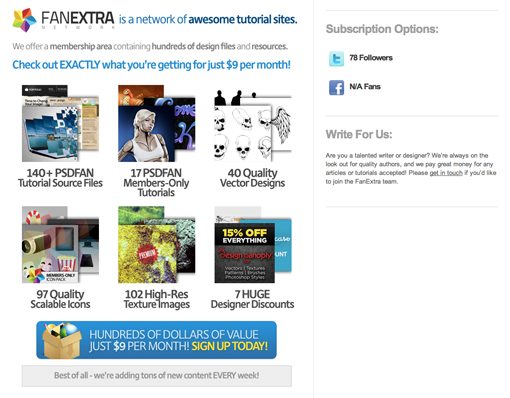Open PSDFAN Tutorial Source Files thumbnail
This screenshot has width=510, height=398.
[x=60, y=123]
